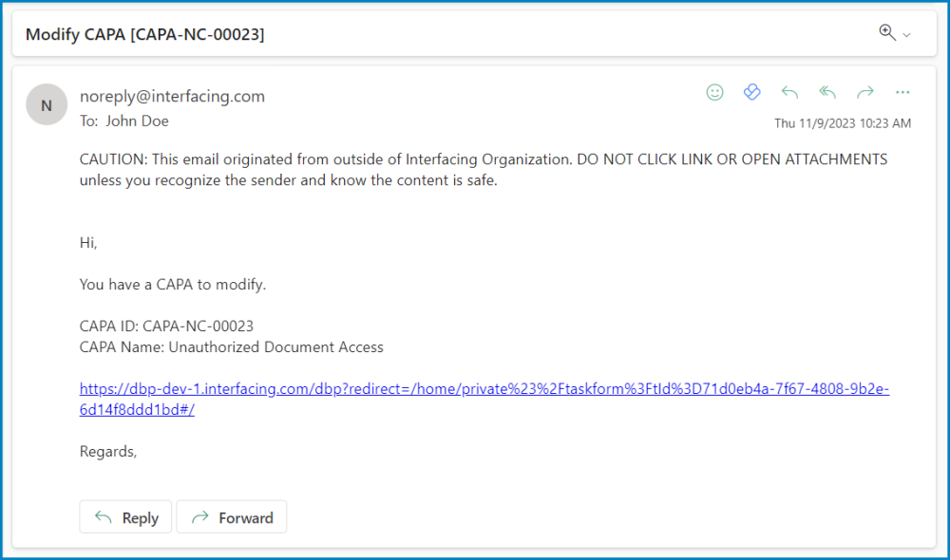950x560 pixels.
Task: Click the CAPA Name Unauthorized Document Access line
Action: (x=231, y=346)
